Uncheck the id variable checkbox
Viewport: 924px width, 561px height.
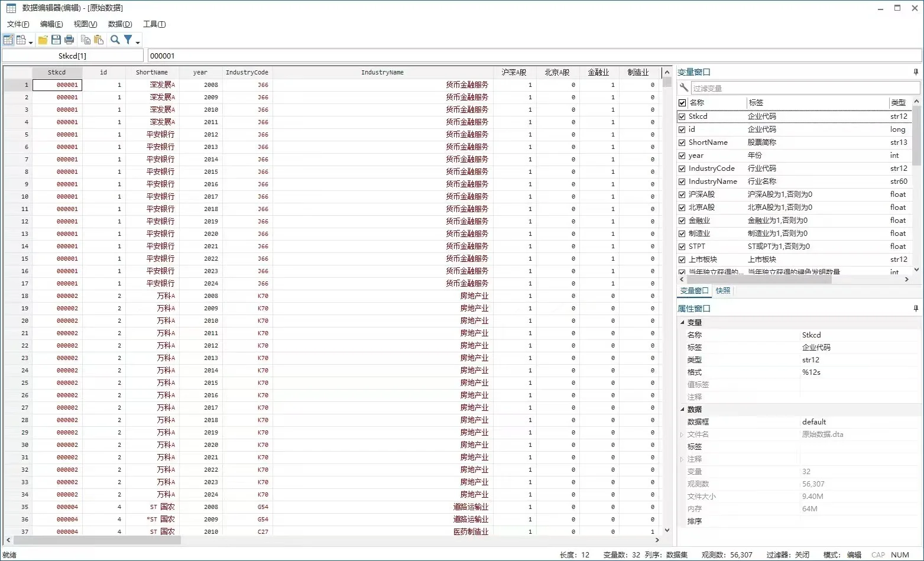click(682, 129)
